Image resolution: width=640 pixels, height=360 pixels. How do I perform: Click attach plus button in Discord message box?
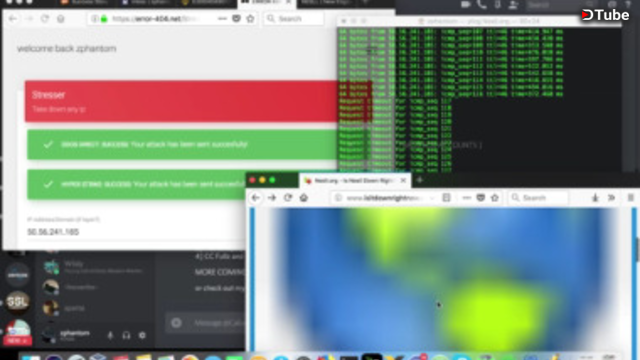(x=176, y=323)
